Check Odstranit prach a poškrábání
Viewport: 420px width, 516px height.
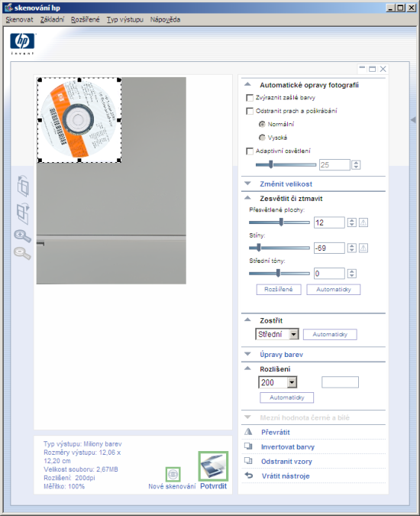[x=250, y=111]
